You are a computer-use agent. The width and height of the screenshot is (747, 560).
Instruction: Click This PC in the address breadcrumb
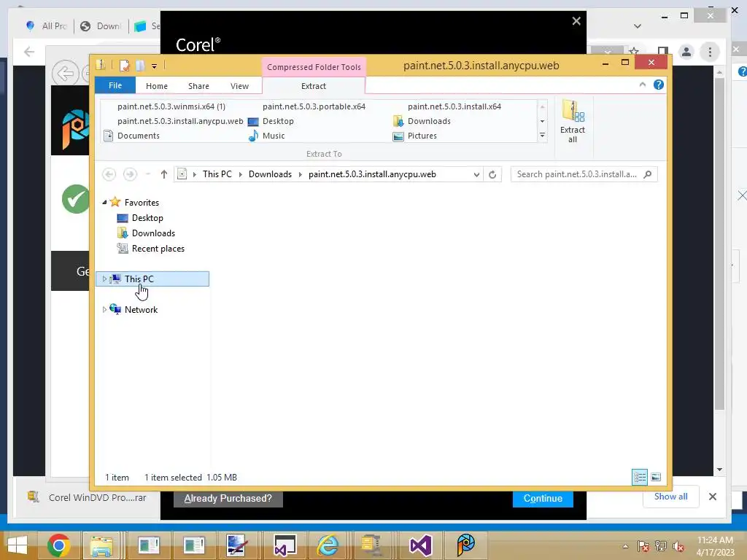point(217,174)
